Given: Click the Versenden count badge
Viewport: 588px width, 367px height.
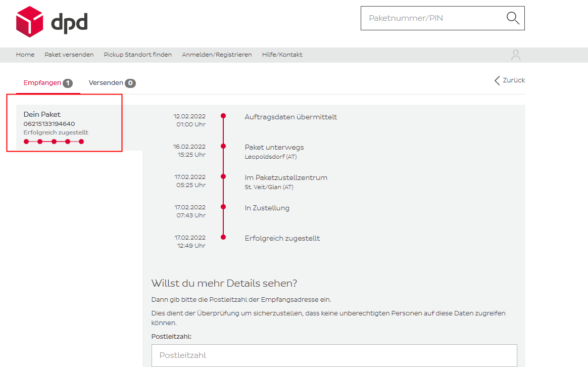Looking at the screenshot, I should click(x=130, y=83).
